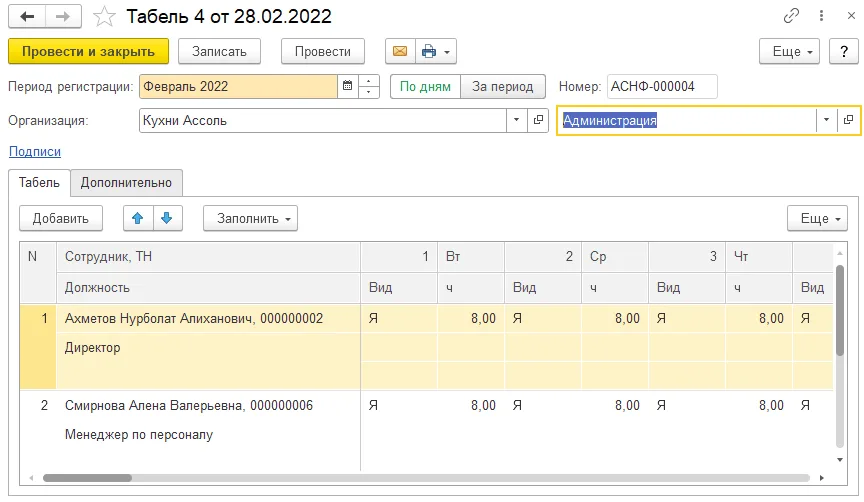The width and height of the screenshot is (864, 502).
Task: Open the help question mark button
Action: 844,51
